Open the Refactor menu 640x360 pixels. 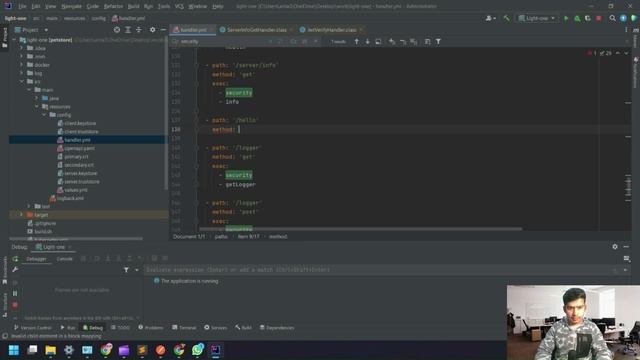tap(113, 6)
